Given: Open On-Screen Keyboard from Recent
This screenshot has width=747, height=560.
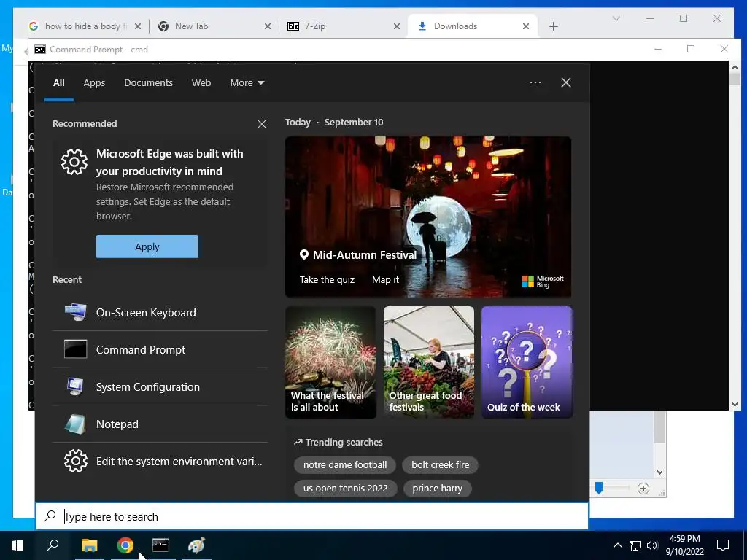Looking at the screenshot, I should (160, 312).
